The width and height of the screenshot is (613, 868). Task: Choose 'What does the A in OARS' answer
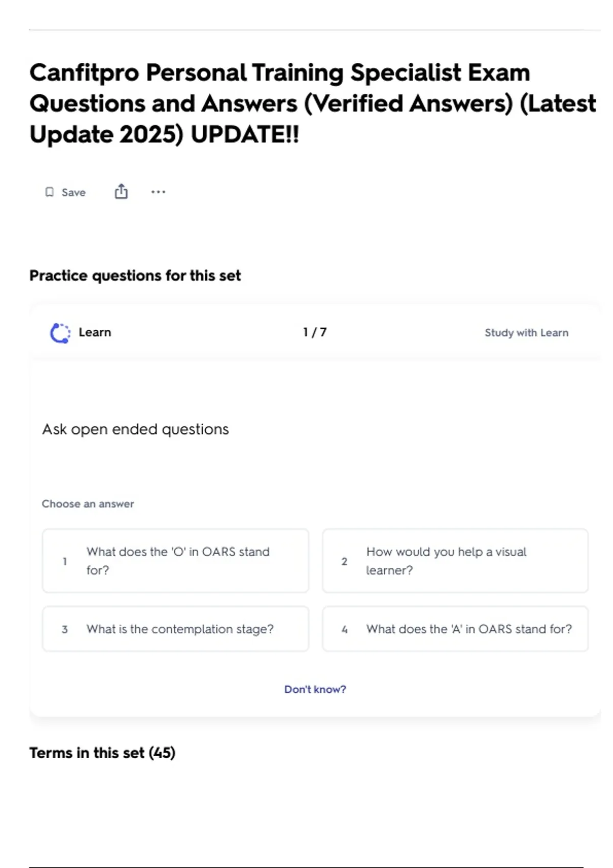tap(455, 629)
